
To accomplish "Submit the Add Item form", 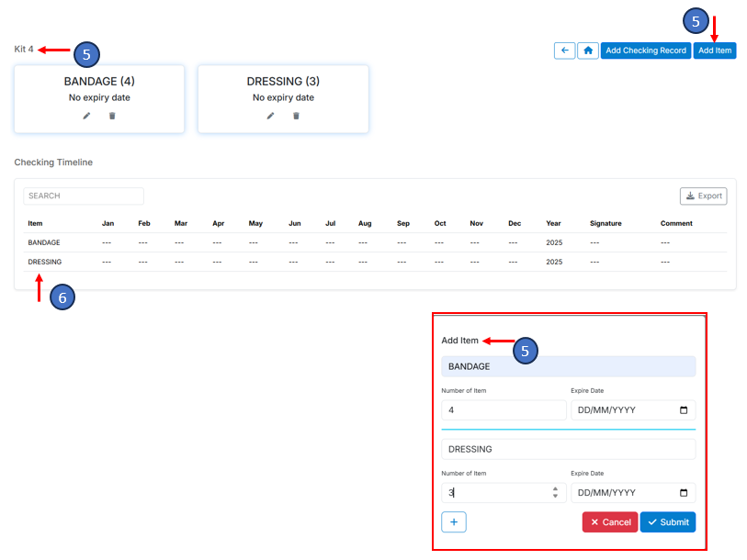I will pyautogui.click(x=667, y=521).
